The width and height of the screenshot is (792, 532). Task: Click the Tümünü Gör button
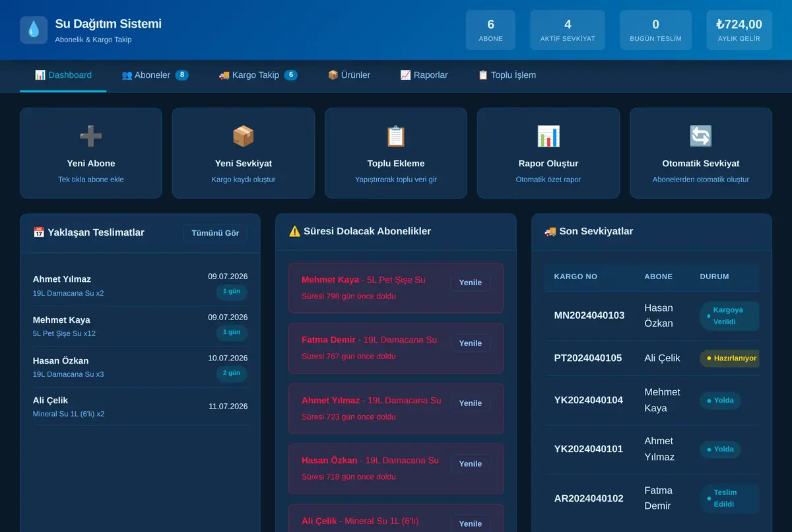[x=215, y=233]
